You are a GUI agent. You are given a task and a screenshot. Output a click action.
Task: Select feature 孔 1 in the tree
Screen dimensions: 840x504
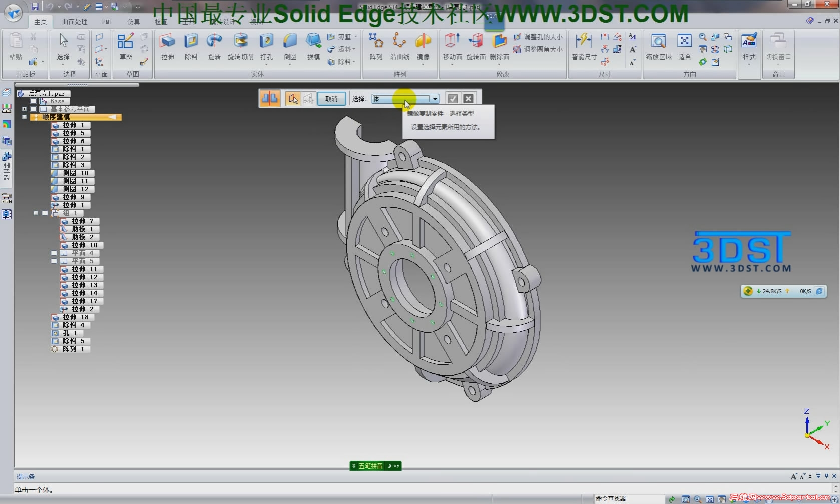pos(67,333)
